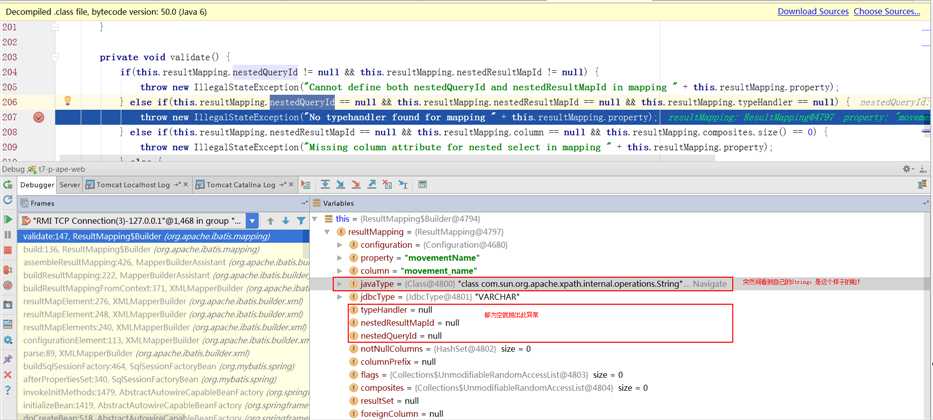Open the Tomcat Localhost Log tab
The image size is (933, 420).
coord(133,185)
